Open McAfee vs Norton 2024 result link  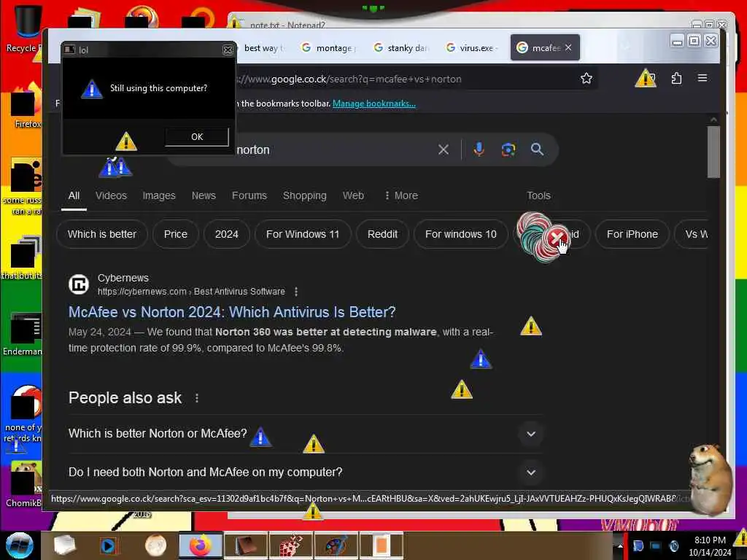(232, 312)
